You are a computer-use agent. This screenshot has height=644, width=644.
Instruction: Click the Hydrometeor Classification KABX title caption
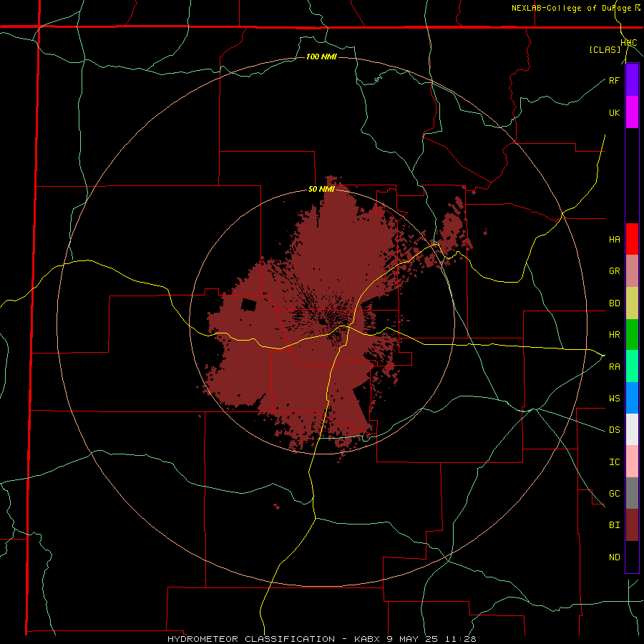(x=321, y=639)
